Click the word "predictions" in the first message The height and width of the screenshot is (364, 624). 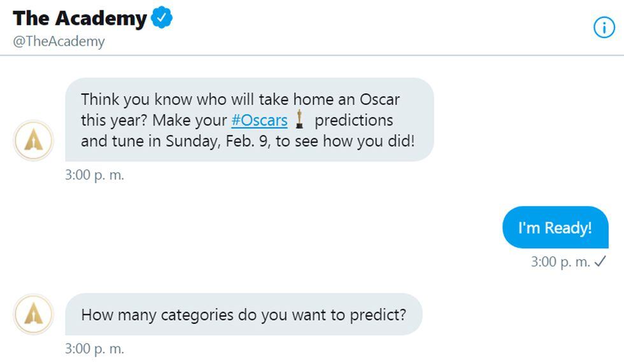point(354,120)
